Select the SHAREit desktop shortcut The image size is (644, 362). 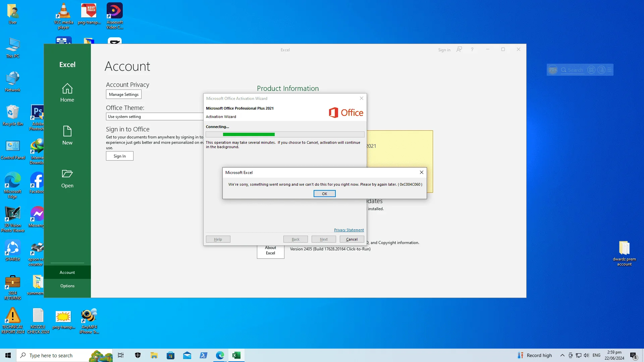pyautogui.click(x=13, y=251)
